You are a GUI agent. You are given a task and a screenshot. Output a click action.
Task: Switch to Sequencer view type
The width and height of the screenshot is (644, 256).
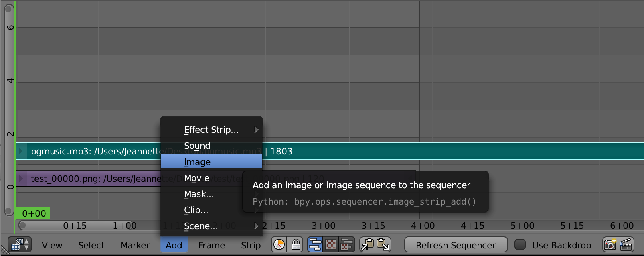(x=316, y=245)
